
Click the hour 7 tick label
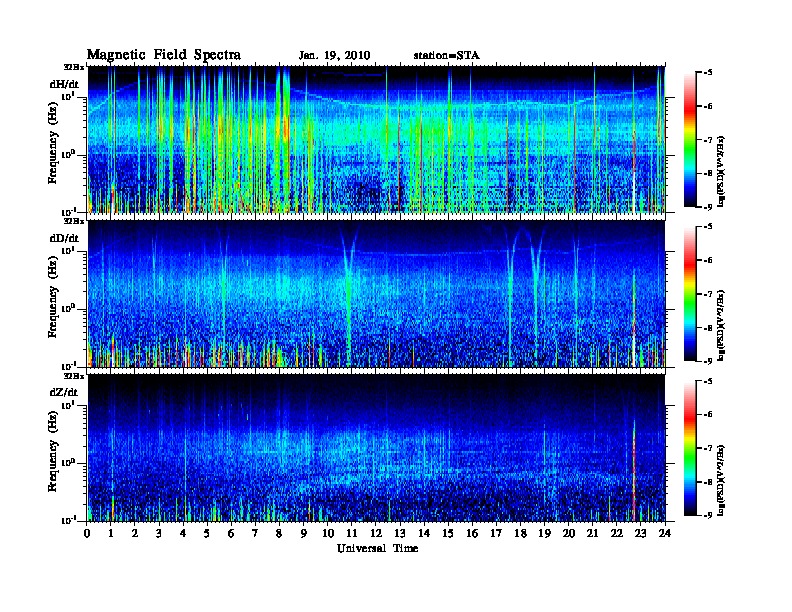pos(255,533)
